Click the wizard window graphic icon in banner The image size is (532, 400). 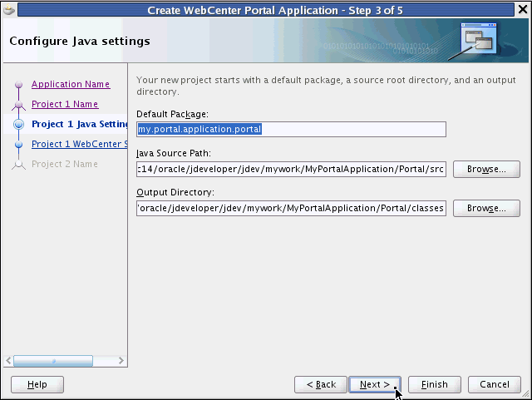473,41
